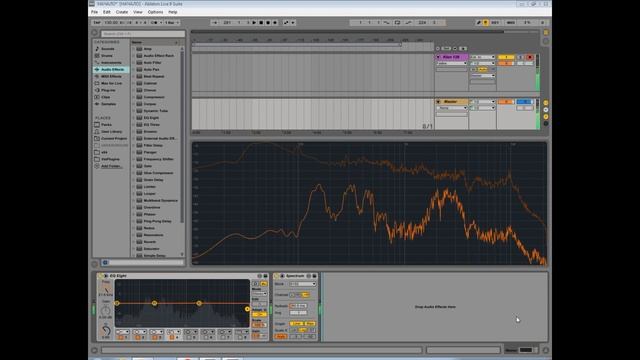Toggle Draw Mode pencil icon
This screenshot has width=640, height=360.
[x=479, y=23]
